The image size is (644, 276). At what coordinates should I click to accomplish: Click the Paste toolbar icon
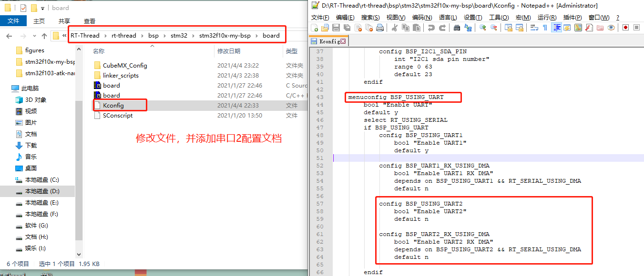tap(416, 28)
